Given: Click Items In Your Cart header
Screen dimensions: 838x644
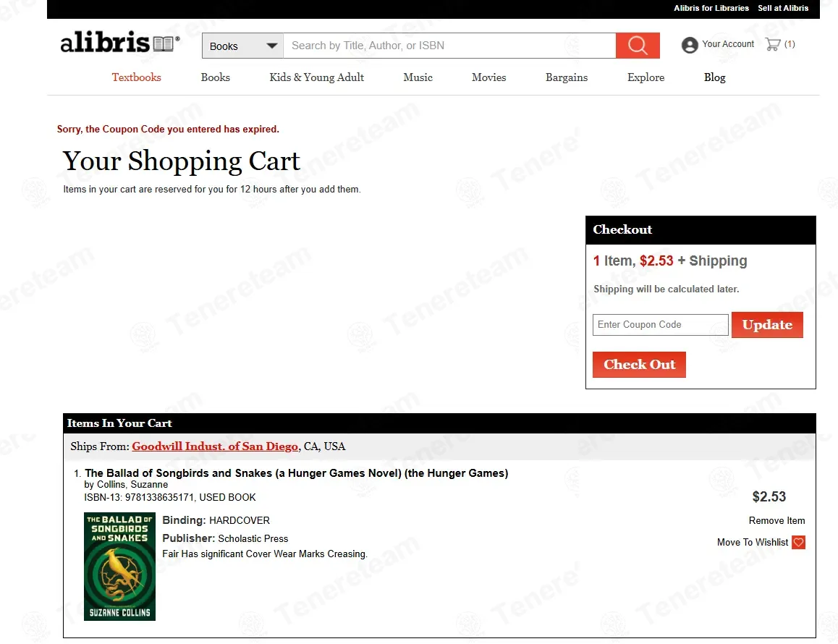Looking at the screenshot, I should click(439, 423).
